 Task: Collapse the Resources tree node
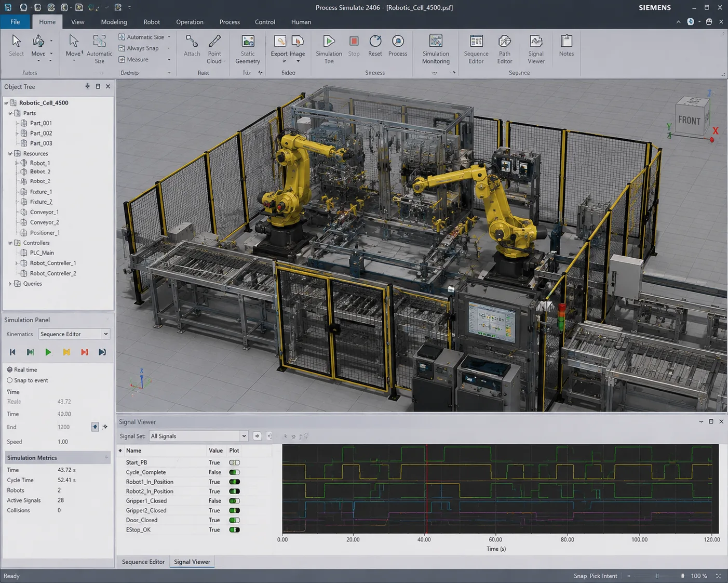pos(10,153)
